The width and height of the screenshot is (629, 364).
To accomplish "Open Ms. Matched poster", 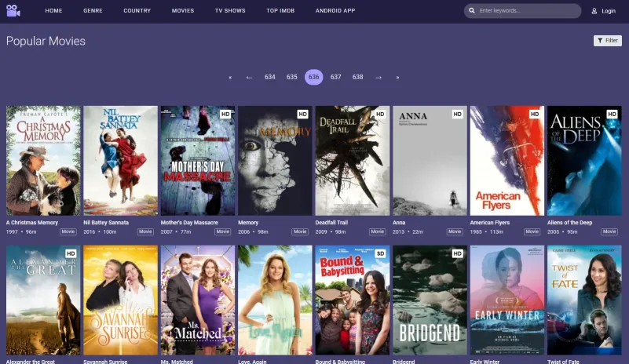I will (198, 300).
